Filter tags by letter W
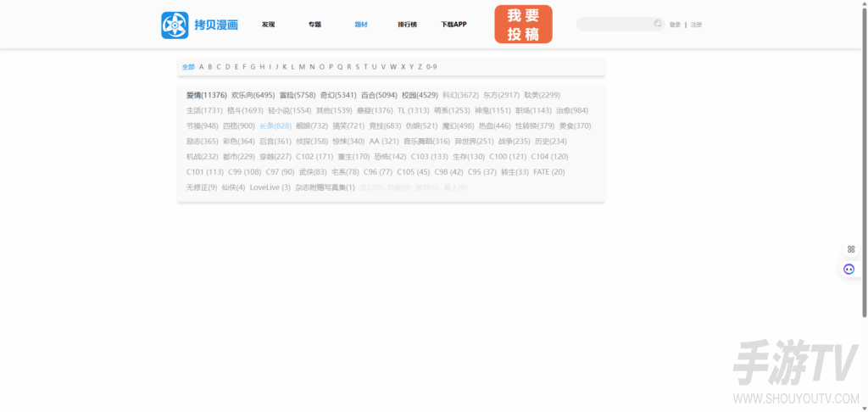The height and width of the screenshot is (412, 868). 393,67
